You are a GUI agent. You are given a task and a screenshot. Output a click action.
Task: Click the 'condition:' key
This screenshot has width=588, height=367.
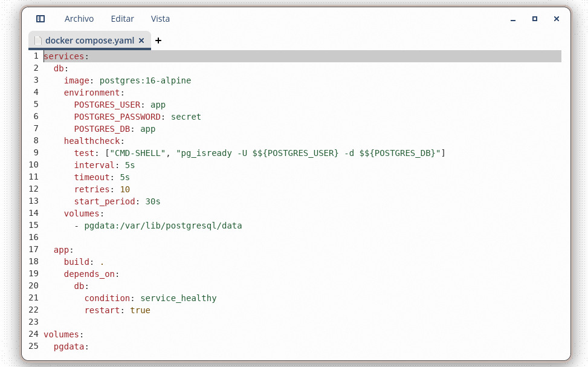point(109,298)
